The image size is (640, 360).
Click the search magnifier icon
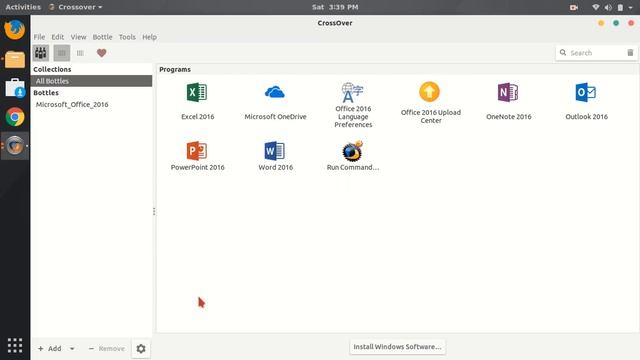point(563,53)
